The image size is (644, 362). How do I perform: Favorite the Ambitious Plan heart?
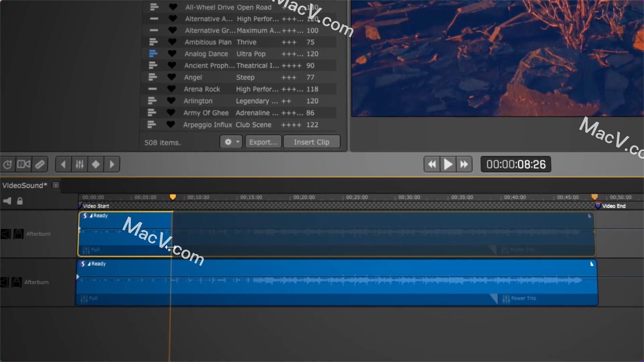[x=172, y=42]
